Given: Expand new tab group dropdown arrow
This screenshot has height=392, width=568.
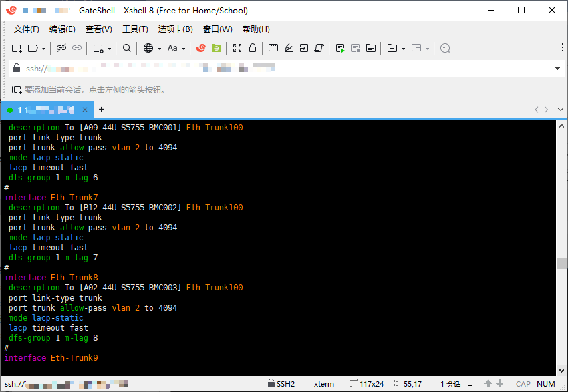Looking at the screenshot, I should [403, 49].
